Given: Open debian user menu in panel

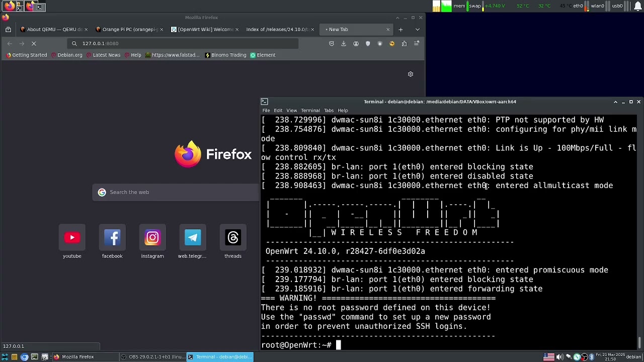Looking at the screenshot, I should click(633, 357).
